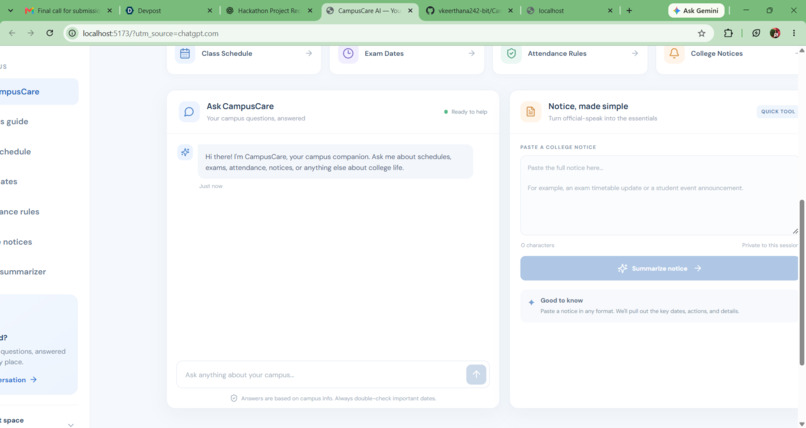Image resolution: width=806 pixels, height=428 pixels.
Task: Switch to the GitHub vkeerthana242-bit tab
Action: point(470,10)
